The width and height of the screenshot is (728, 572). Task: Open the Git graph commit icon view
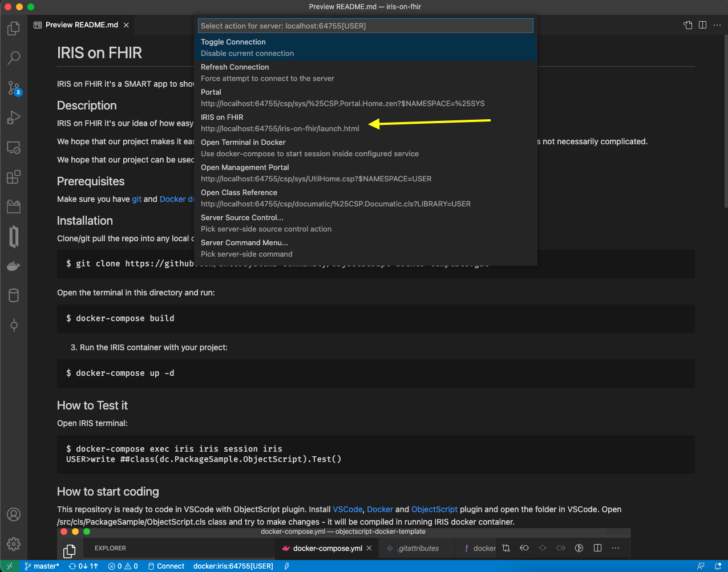(14, 325)
